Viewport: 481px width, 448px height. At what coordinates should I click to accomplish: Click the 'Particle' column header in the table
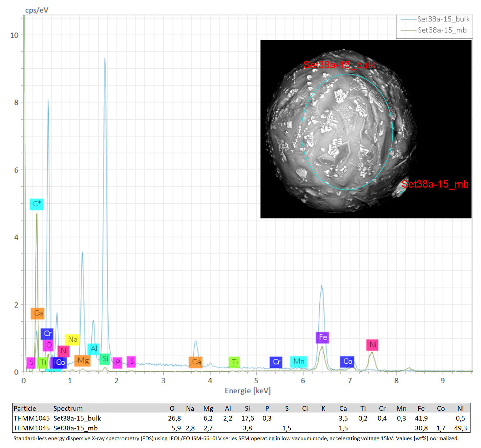pyautogui.click(x=25, y=408)
